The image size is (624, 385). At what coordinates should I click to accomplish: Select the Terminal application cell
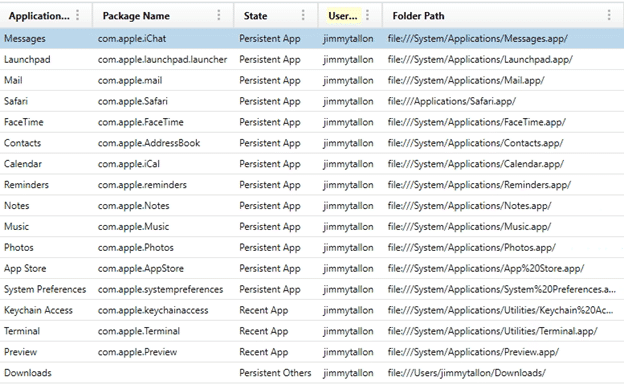click(x=22, y=331)
